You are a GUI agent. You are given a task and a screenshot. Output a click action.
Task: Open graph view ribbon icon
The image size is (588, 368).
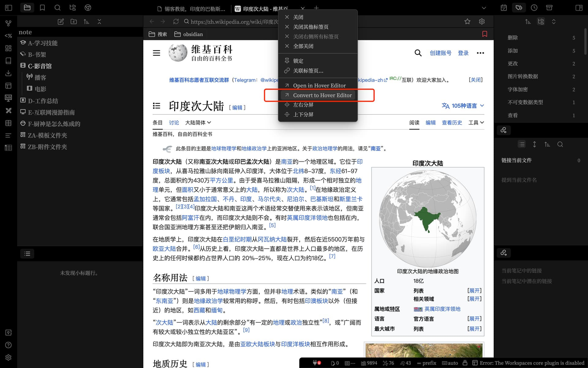point(8,23)
